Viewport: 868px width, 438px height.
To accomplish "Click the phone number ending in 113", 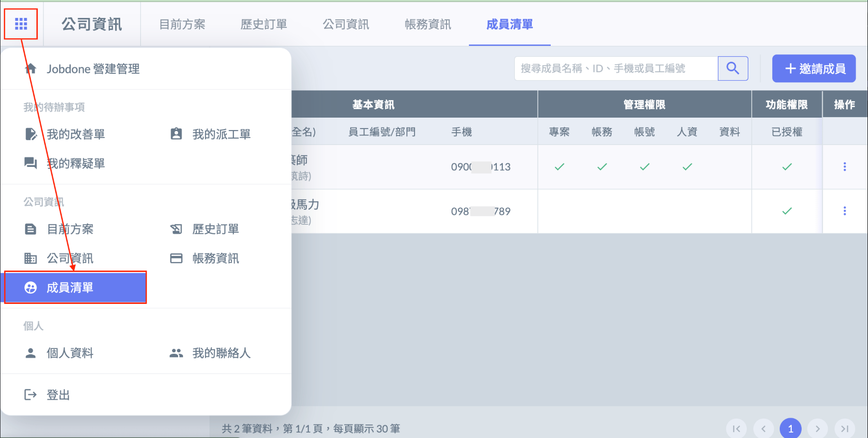I will click(481, 167).
